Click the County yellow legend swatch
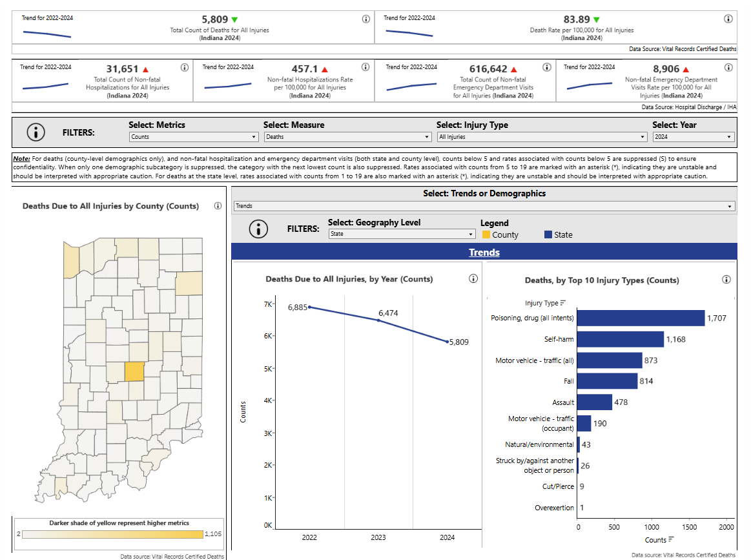The image size is (751, 560). pyautogui.click(x=486, y=234)
